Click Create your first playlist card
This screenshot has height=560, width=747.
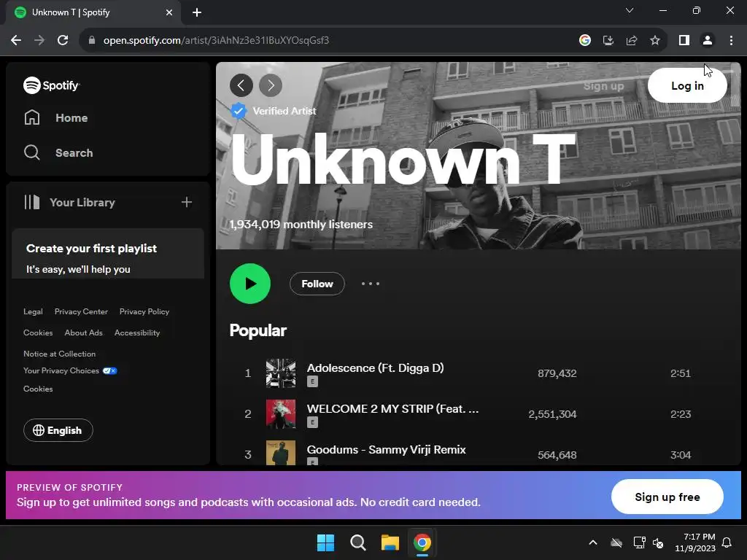[x=108, y=254]
